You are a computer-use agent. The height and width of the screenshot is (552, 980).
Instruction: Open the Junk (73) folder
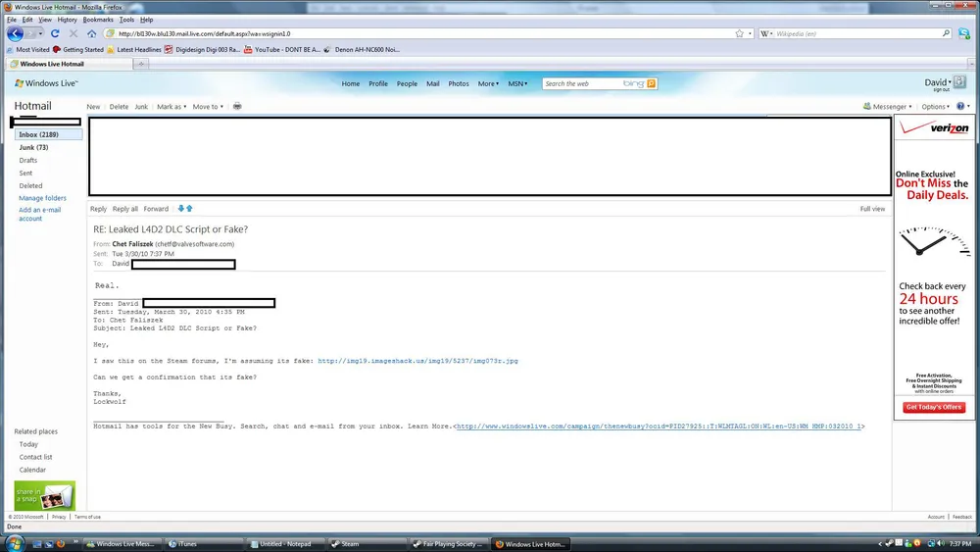(33, 147)
